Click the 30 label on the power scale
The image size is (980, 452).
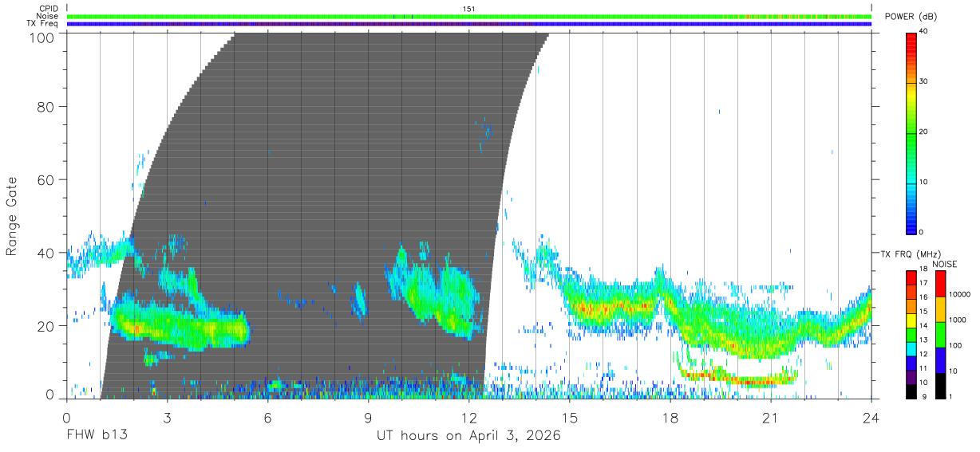tap(923, 82)
